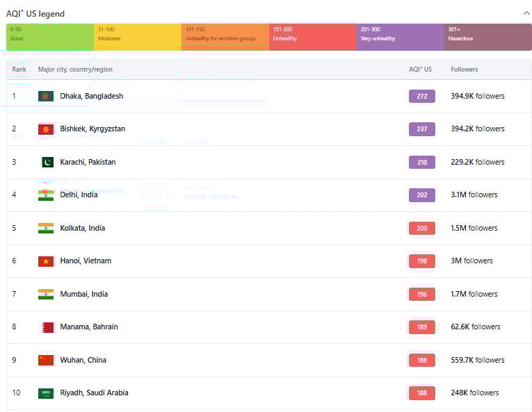Open the Dhaka, Bangladesh city link

click(x=91, y=96)
